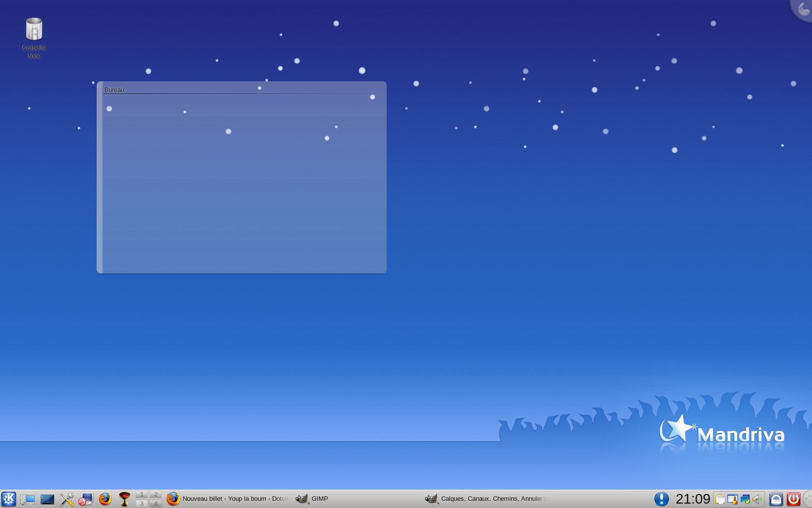The width and height of the screenshot is (812, 508).
Task: Click the 21:09 clock on panel
Action: pyautogui.click(x=693, y=499)
